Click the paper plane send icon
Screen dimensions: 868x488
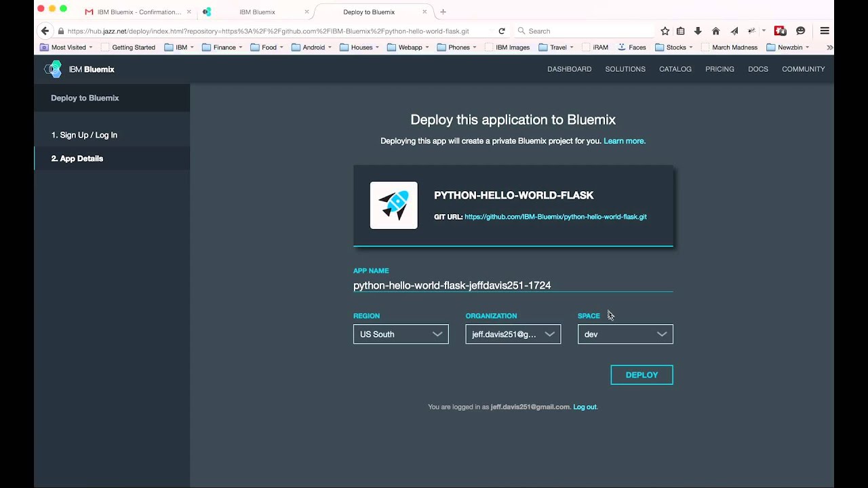click(734, 31)
